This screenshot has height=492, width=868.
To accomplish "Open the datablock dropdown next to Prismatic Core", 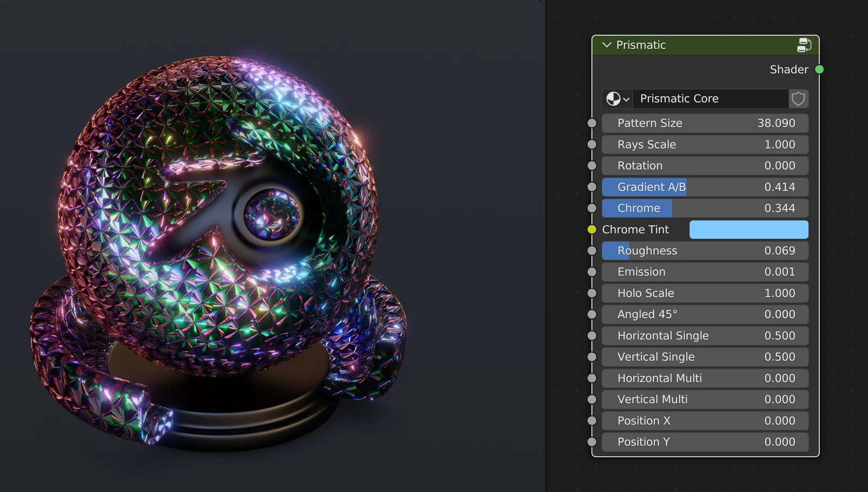I will 626,99.
